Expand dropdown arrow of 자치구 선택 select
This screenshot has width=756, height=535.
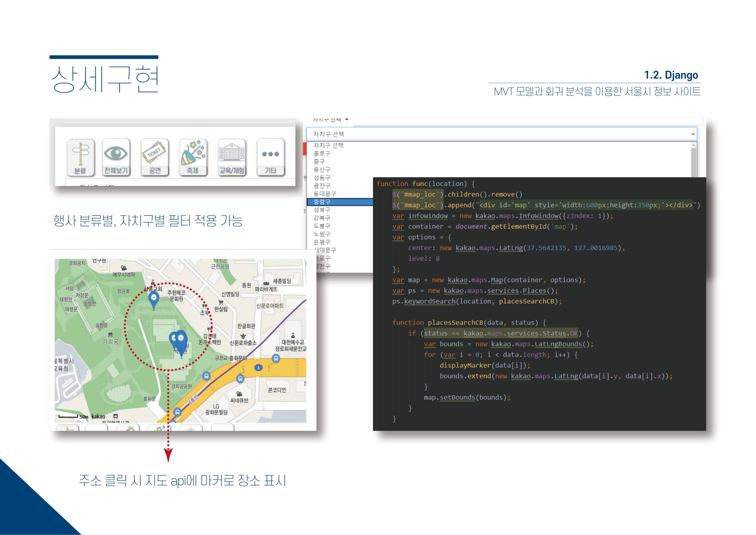pos(693,134)
